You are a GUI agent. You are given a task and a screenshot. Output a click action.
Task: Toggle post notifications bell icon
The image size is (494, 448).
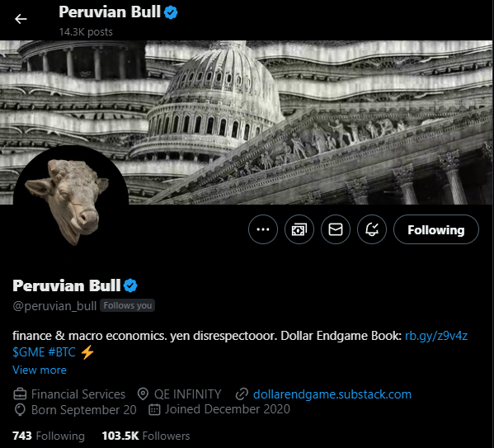(372, 229)
